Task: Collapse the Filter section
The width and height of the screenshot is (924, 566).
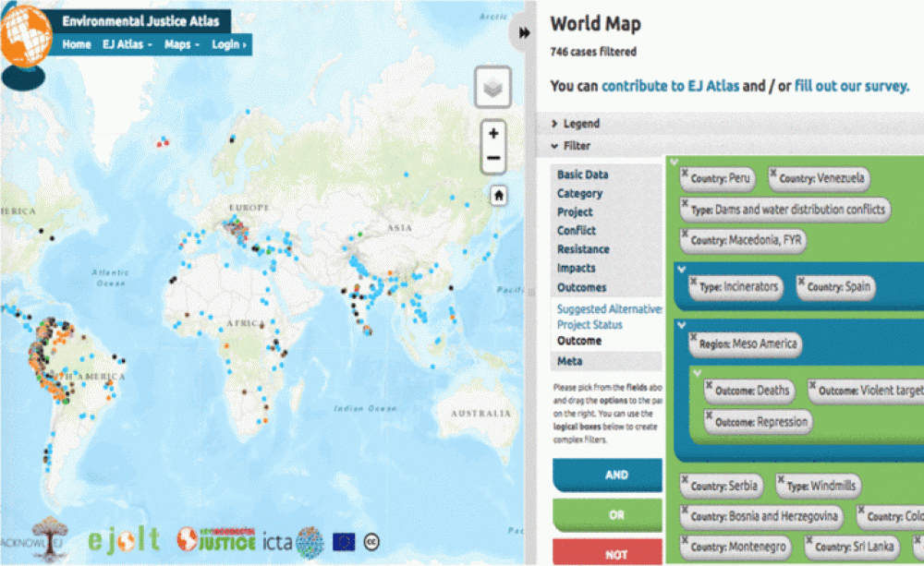Action: point(576,145)
